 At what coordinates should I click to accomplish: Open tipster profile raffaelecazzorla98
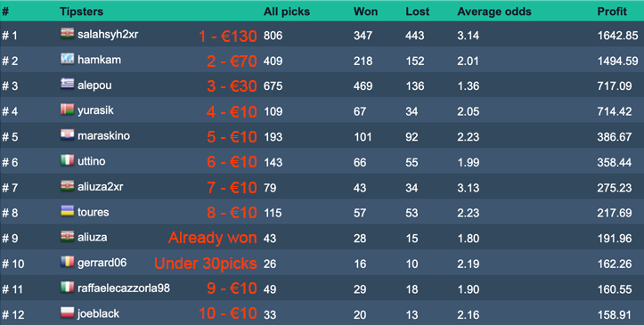point(124,288)
